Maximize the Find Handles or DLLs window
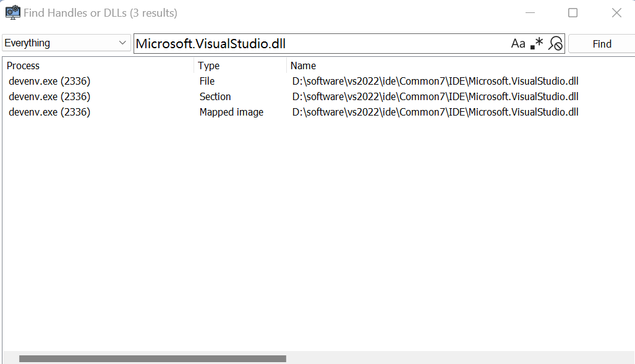Image resolution: width=635 pixels, height=364 pixels. click(x=573, y=13)
